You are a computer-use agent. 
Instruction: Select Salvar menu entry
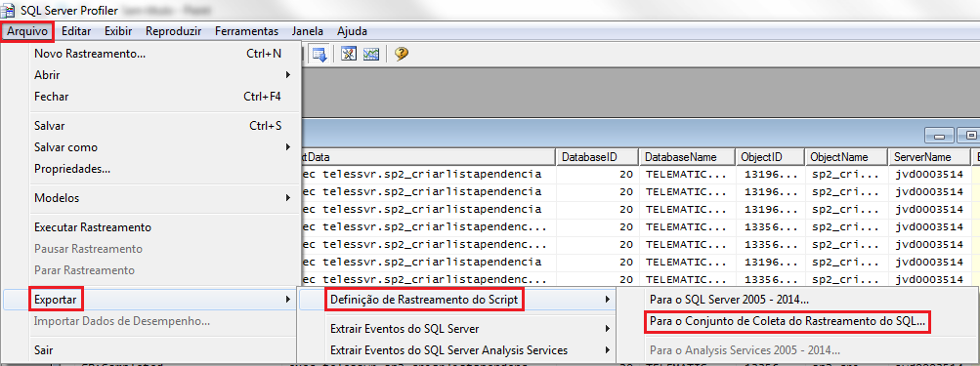(x=151, y=126)
